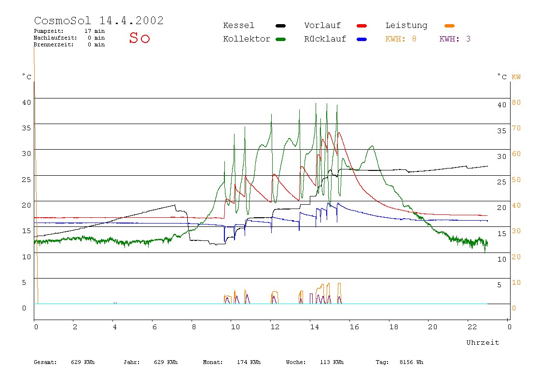Click the 'Rücklauf' legend label
Image resolution: width=554 pixels, height=392 pixels.
325,39
